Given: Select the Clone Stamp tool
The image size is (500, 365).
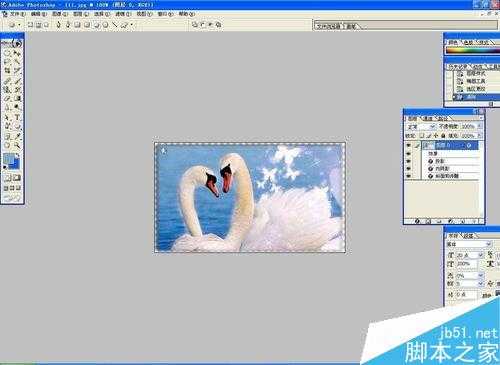Looking at the screenshot, I should click(7, 89).
